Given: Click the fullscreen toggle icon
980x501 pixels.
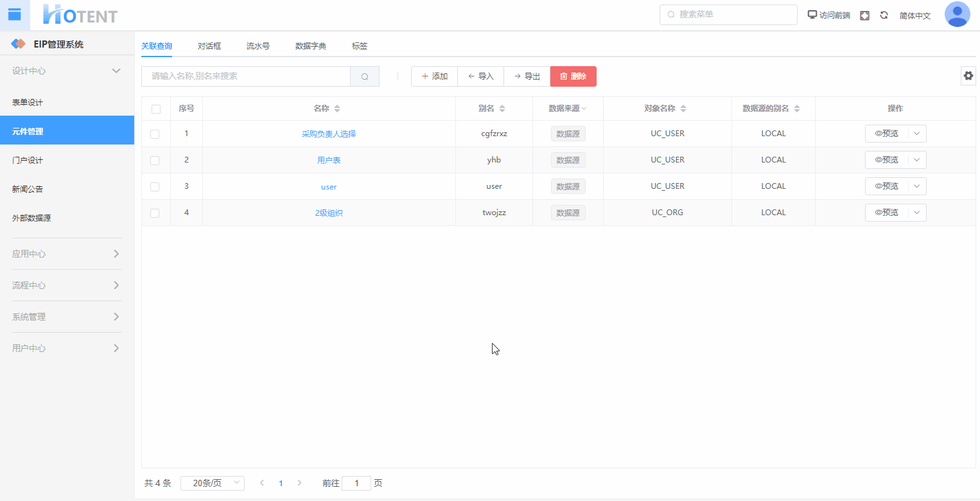Looking at the screenshot, I should [864, 15].
